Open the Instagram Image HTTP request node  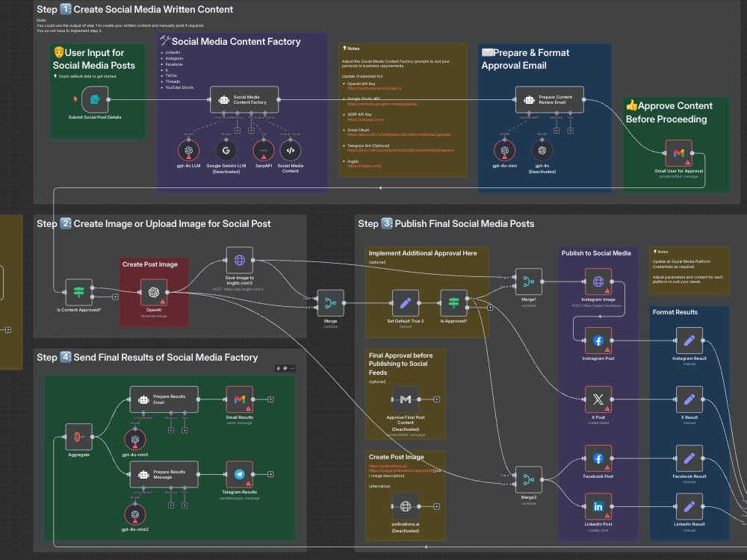click(598, 281)
